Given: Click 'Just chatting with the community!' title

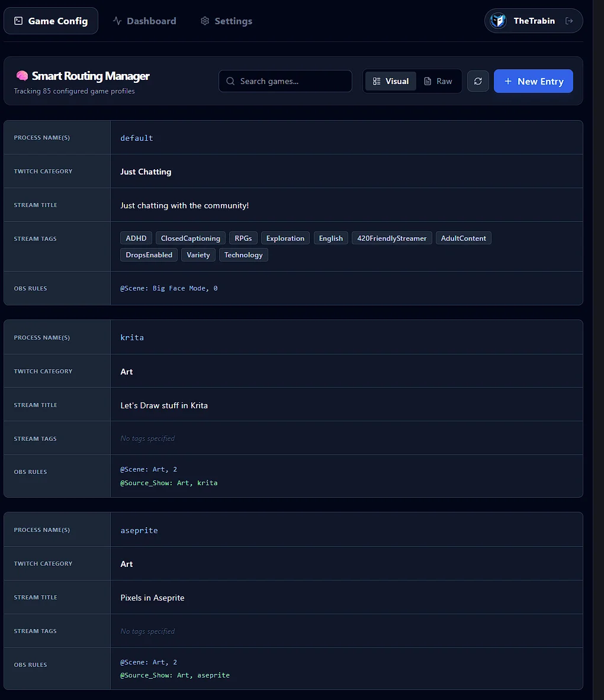Looking at the screenshot, I should 185,205.
